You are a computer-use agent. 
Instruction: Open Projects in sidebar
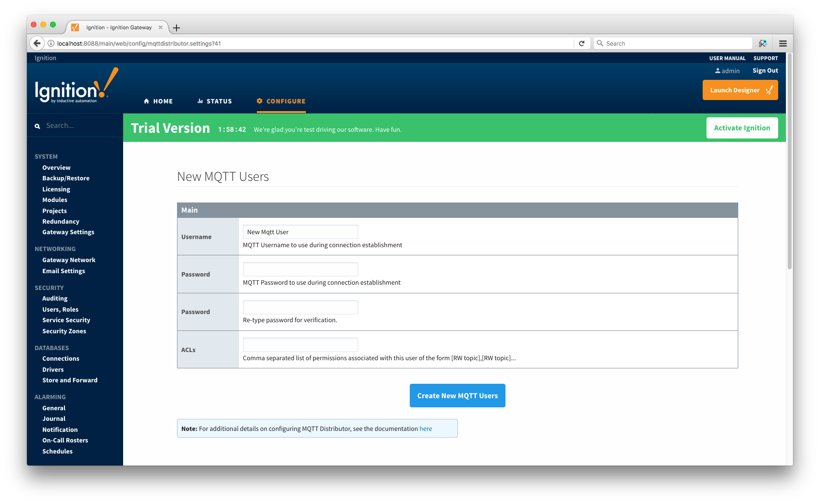click(54, 211)
